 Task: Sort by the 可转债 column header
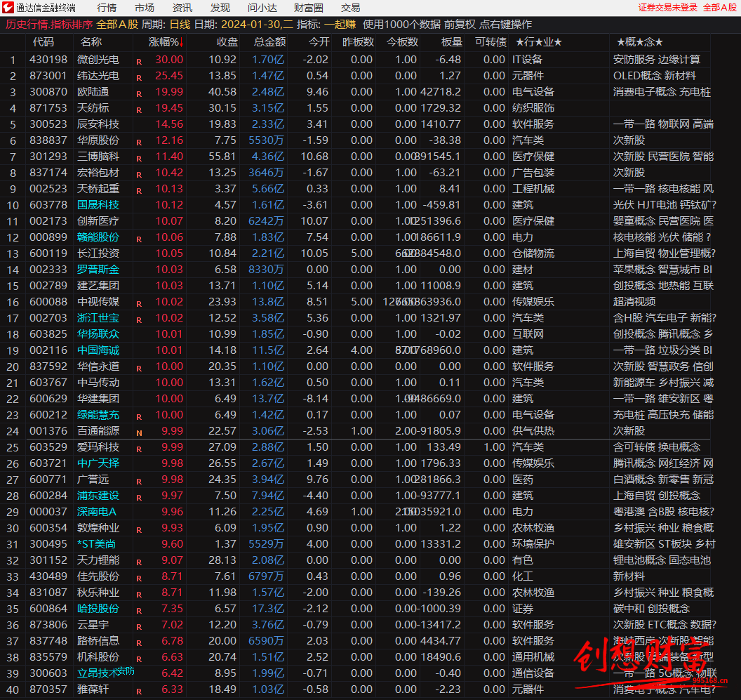[x=491, y=42]
